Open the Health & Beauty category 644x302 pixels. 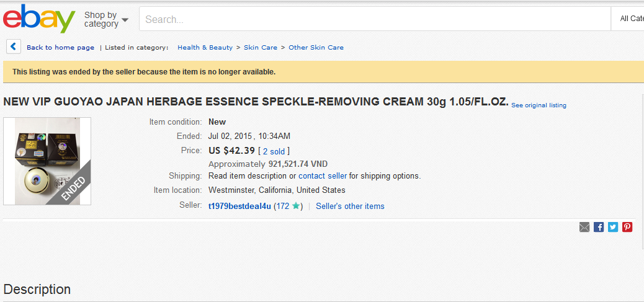[205, 48]
